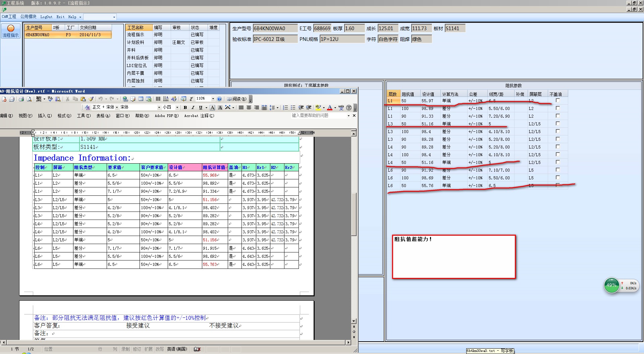
Task: Check 不盖油 box for L3 100 row
Action: point(557,131)
